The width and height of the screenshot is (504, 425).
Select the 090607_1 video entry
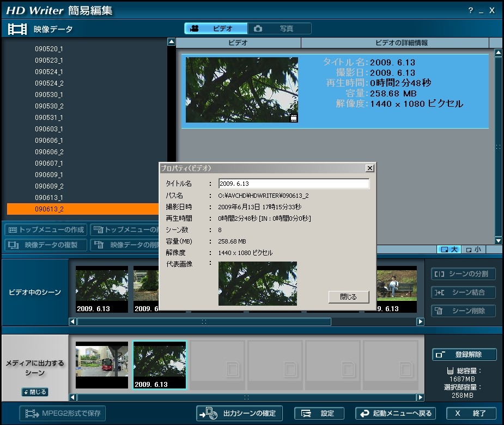click(x=49, y=163)
